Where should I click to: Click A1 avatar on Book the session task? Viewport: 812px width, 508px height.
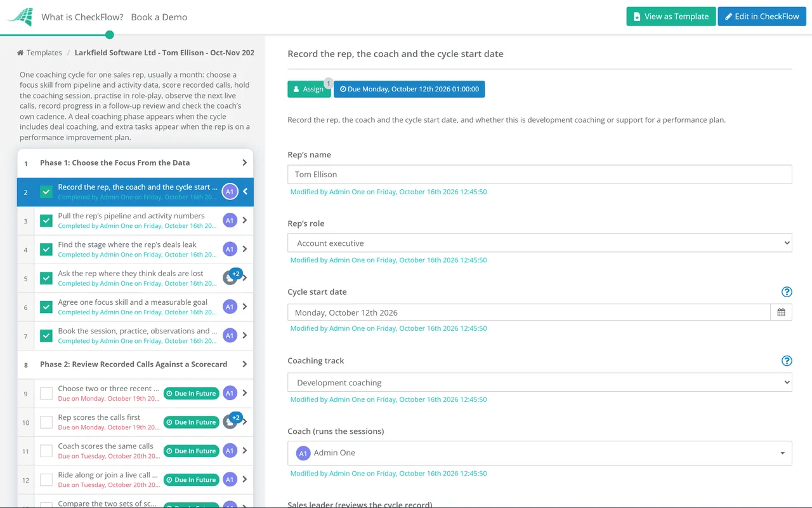[230, 335]
